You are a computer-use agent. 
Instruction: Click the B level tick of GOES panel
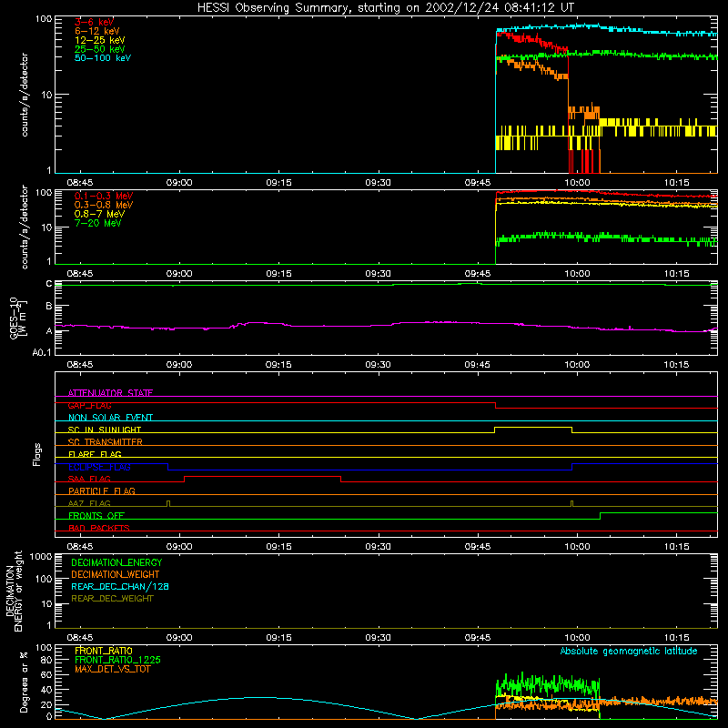(49, 306)
